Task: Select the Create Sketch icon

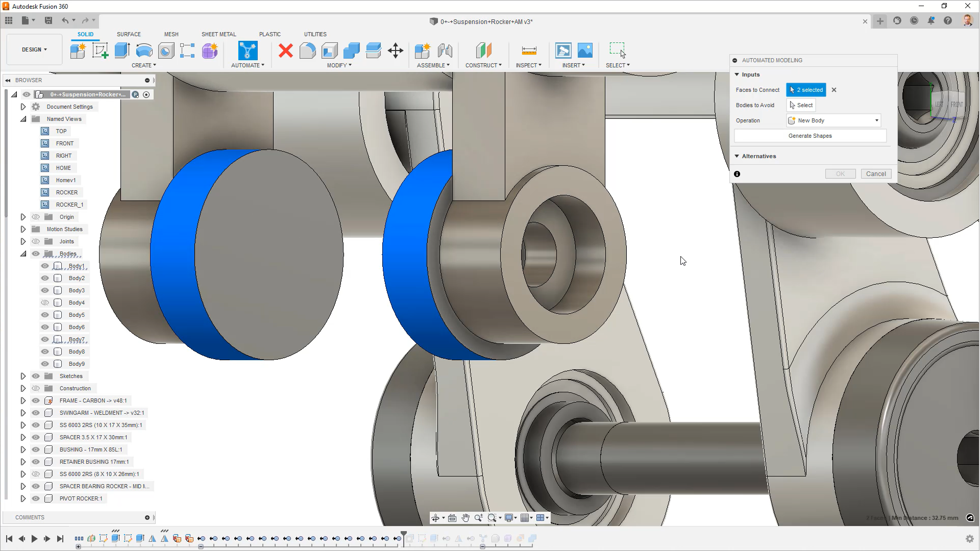Action: pos(100,51)
